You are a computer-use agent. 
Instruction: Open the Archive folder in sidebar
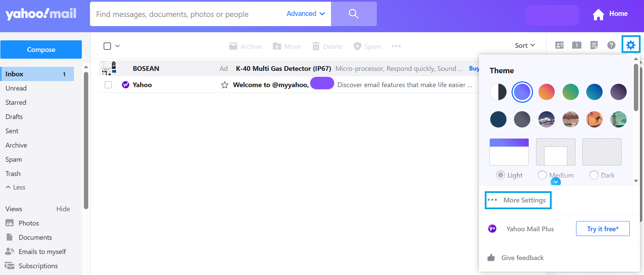coord(16,145)
